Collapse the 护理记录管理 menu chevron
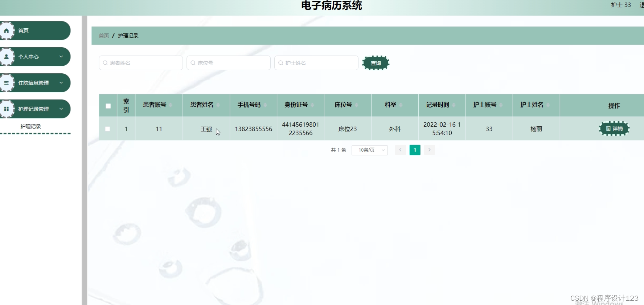The height and width of the screenshot is (305, 644). pos(61,109)
